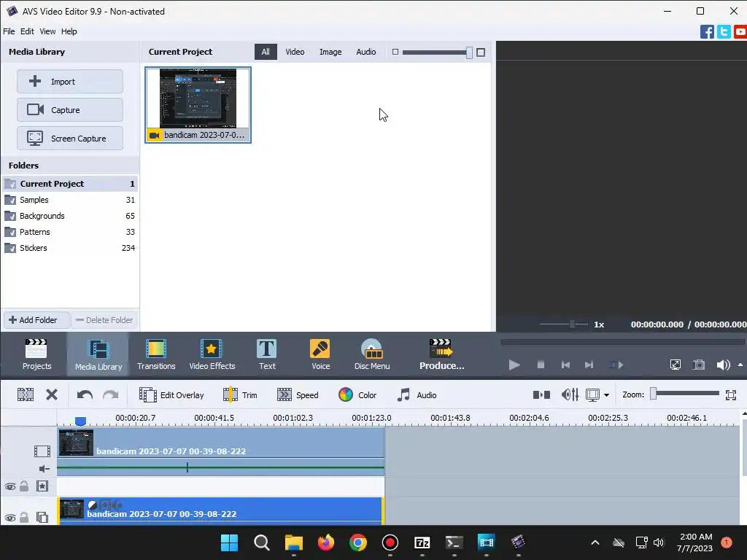Open the audio mixer icon
Screen dimensions: 747x560
click(x=570, y=394)
